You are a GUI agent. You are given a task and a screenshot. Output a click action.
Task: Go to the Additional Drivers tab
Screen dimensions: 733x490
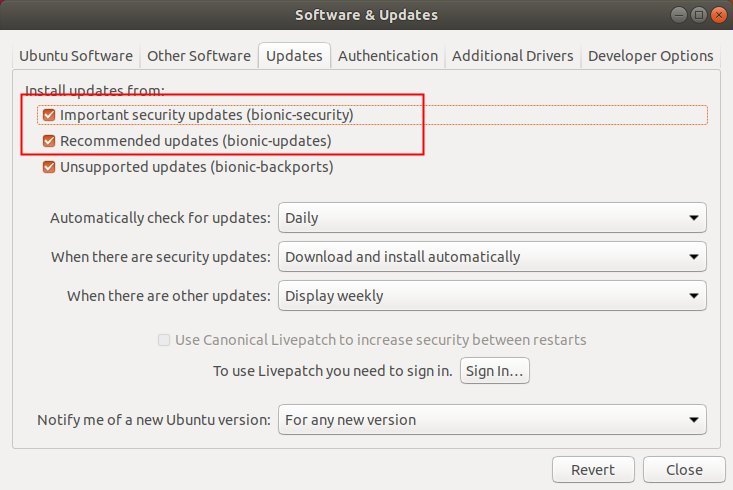pyautogui.click(x=512, y=56)
